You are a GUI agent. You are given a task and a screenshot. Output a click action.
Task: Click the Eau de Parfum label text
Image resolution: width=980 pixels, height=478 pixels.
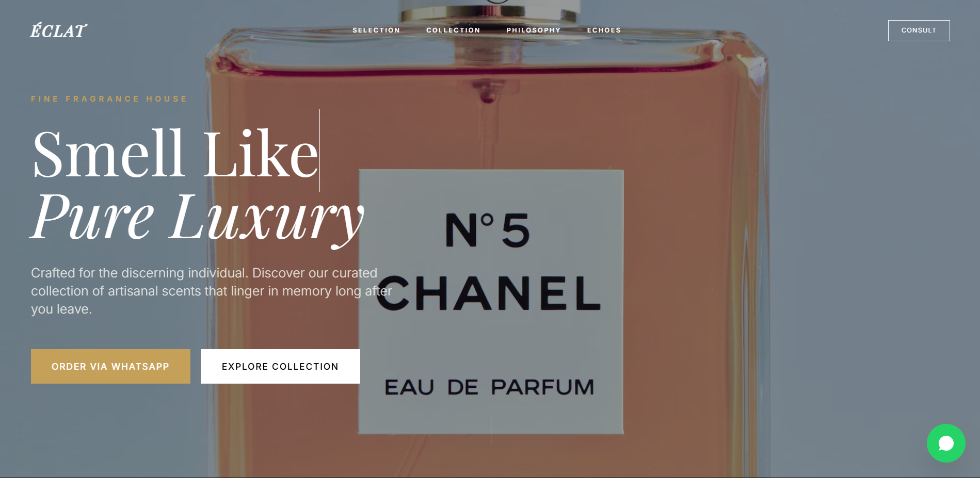click(489, 387)
